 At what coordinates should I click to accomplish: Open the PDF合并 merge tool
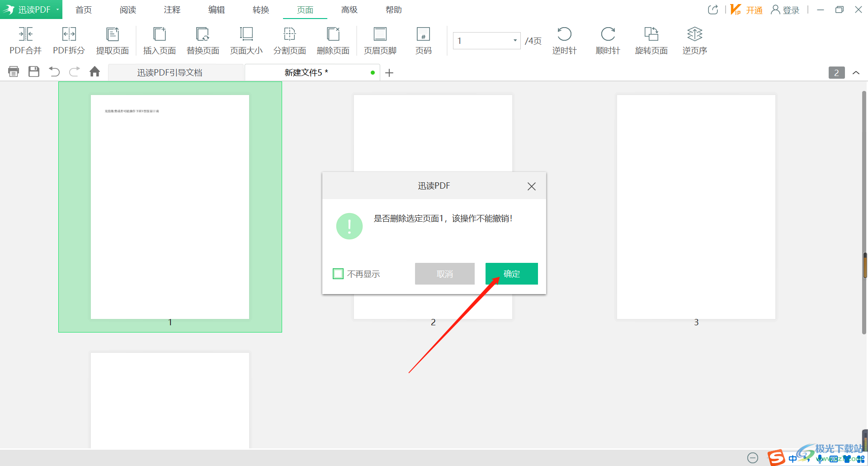click(x=25, y=41)
